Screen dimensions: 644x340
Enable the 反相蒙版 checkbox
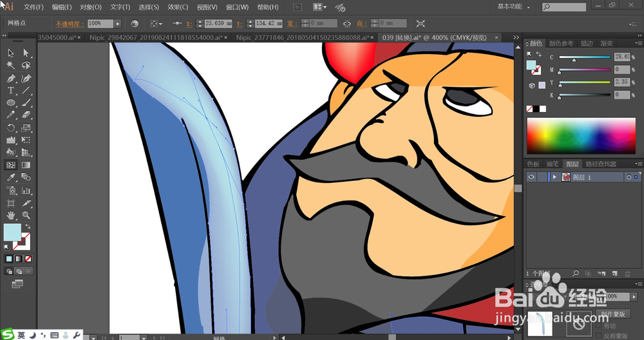599,335
